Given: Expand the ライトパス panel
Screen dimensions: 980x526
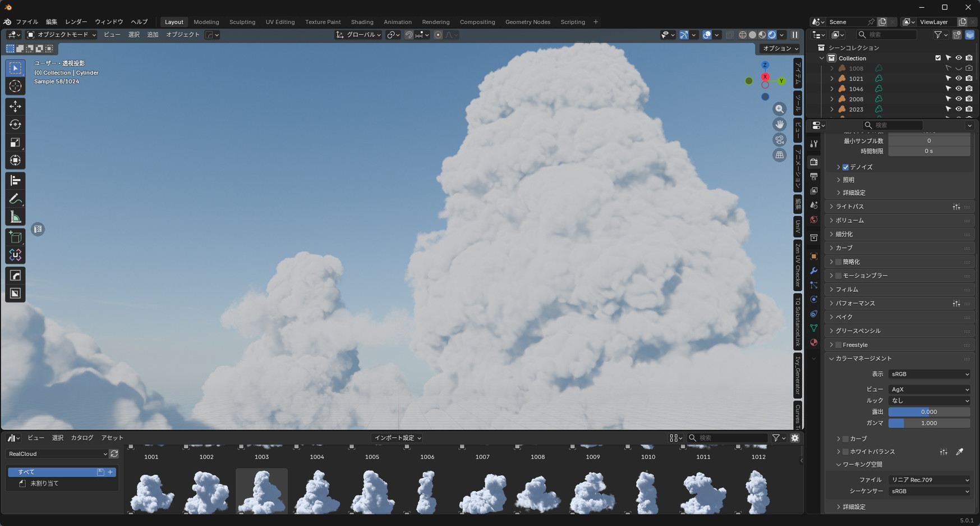Looking at the screenshot, I should pos(850,207).
